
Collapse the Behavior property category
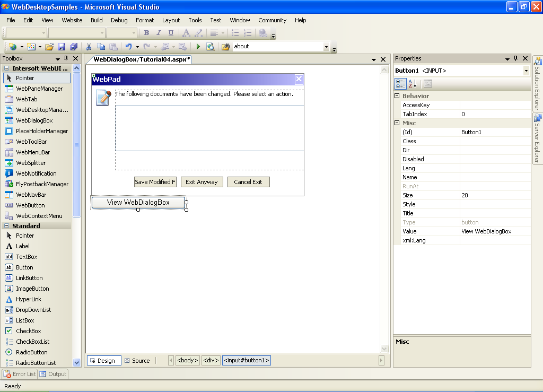(397, 96)
